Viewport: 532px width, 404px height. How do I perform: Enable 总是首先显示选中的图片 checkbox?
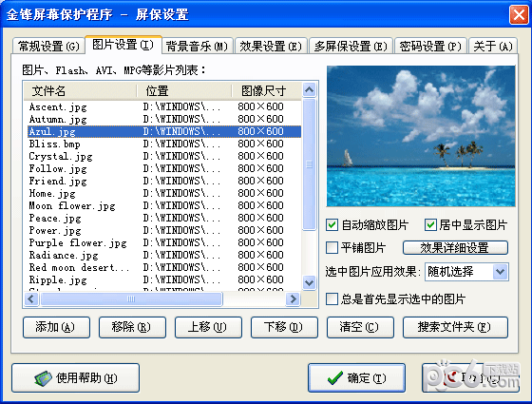(x=332, y=299)
